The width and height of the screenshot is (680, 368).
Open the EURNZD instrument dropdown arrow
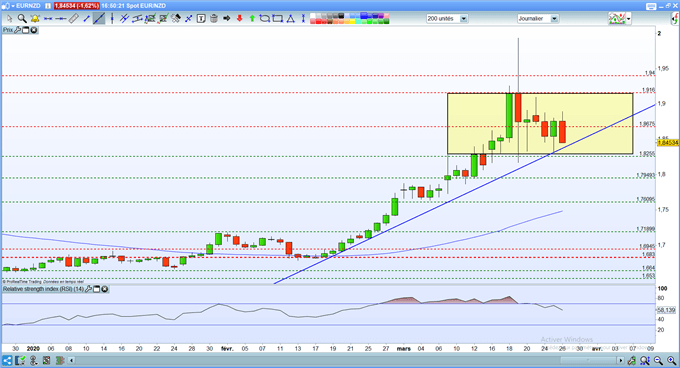click(x=13, y=6)
